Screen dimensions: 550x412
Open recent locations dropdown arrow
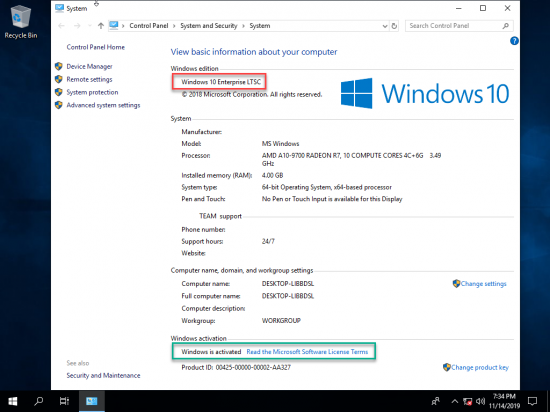[89, 26]
